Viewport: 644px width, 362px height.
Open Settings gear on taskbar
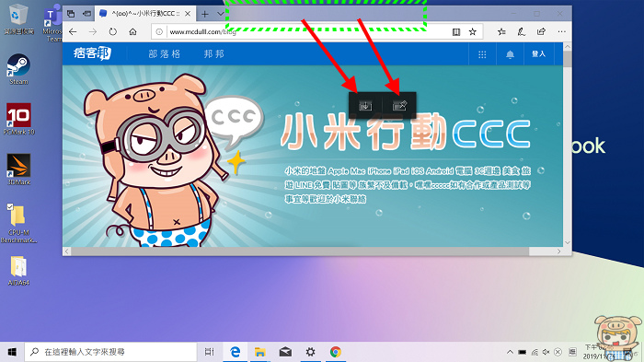tap(311, 352)
